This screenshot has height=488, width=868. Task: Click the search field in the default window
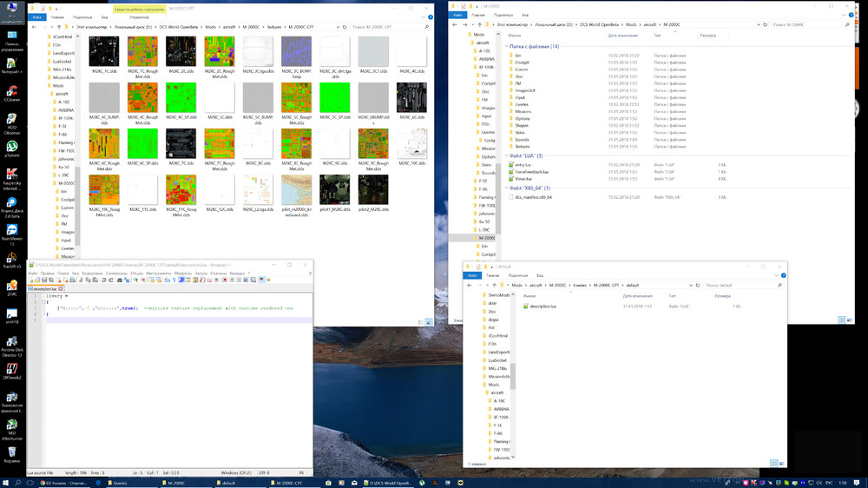[x=738, y=285]
